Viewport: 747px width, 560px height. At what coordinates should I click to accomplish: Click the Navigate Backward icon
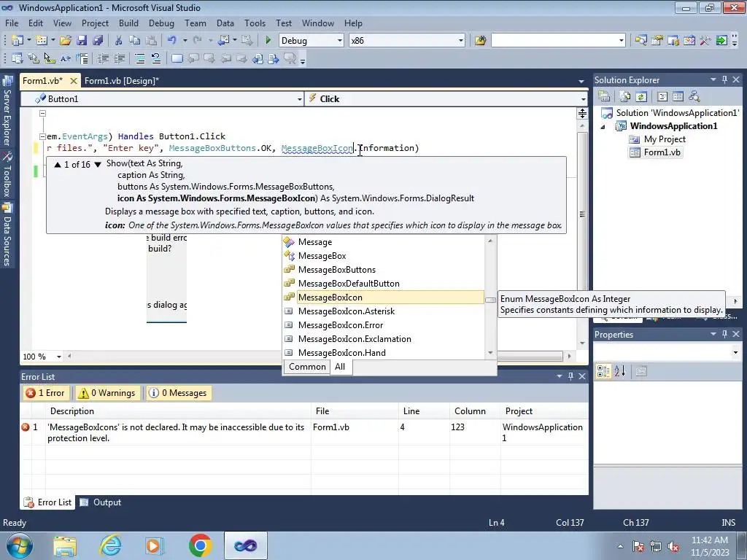[223, 41]
